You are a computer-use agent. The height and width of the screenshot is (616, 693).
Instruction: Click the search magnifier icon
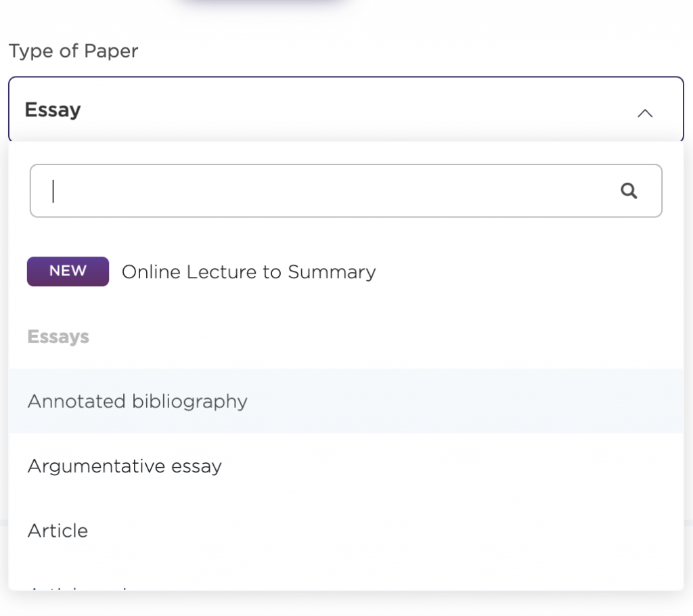click(x=629, y=191)
